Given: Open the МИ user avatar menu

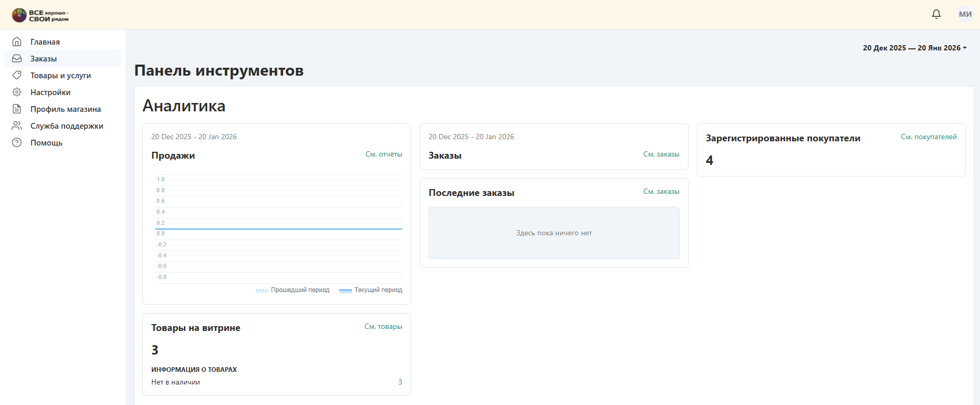Looking at the screenshot, I should pos(965,14).
